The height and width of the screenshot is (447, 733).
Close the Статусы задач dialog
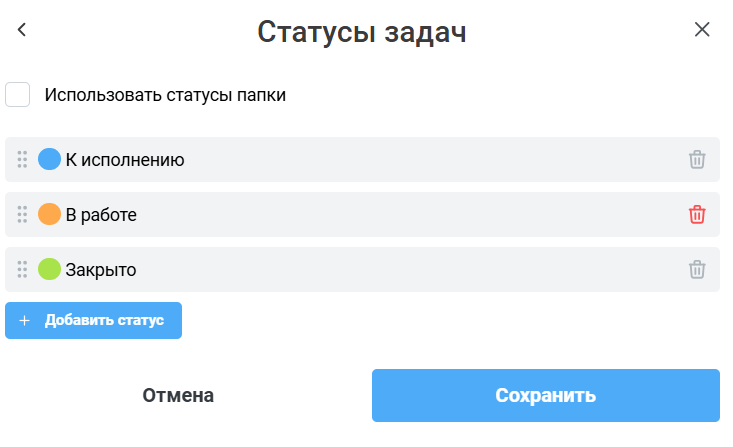tap(702, 29)
